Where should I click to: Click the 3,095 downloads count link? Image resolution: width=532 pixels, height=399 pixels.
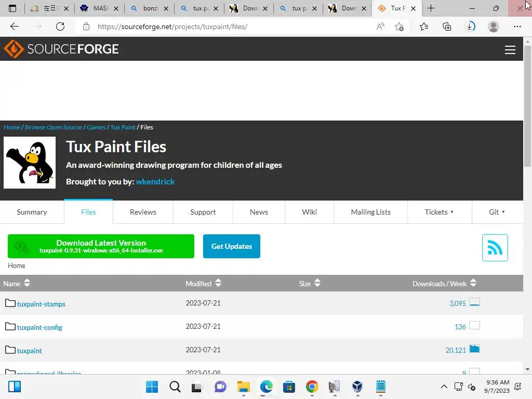point(457,303)
